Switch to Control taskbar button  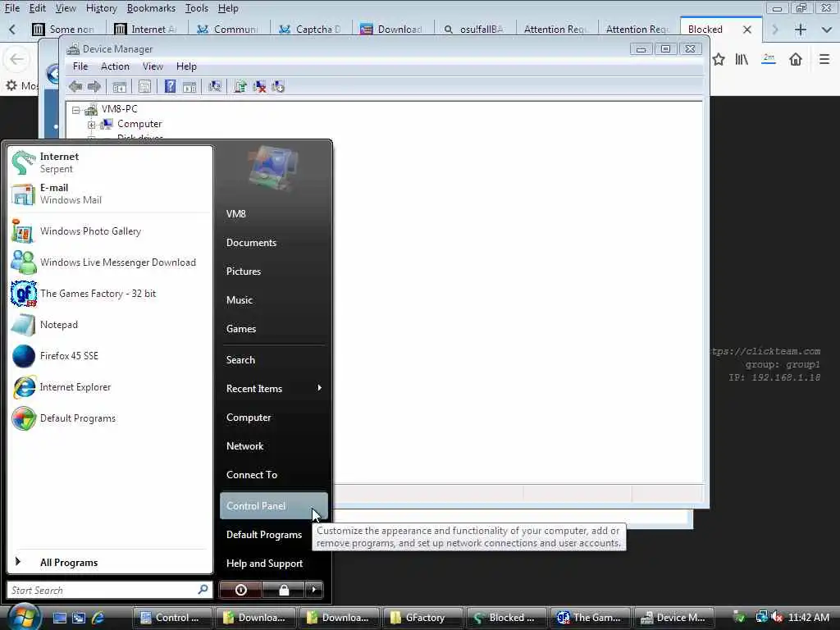[x=172, y=618]
